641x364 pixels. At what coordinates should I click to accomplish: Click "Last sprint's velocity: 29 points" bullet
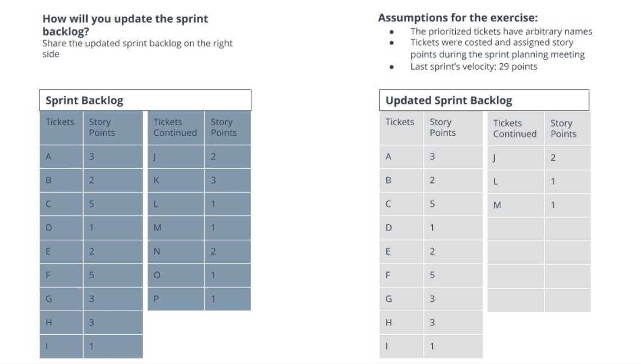[x=474, y=66]
